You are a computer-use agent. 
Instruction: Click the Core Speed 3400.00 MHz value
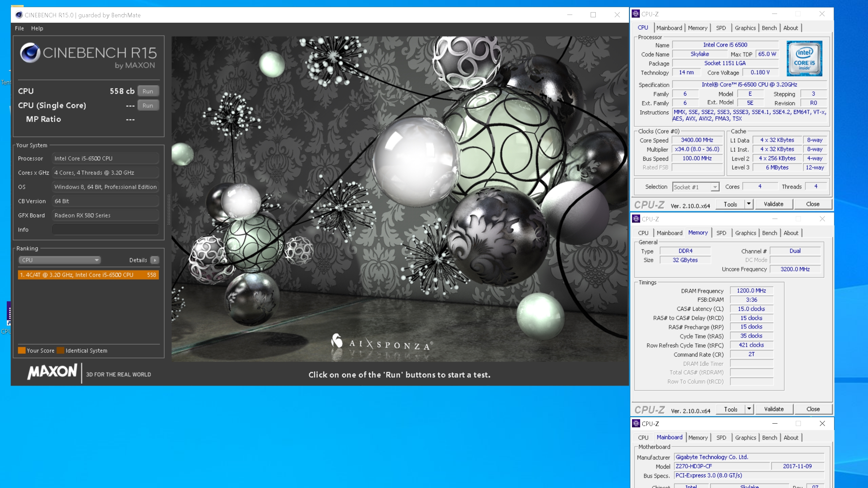pyautogui.click(x=697, y=140)
